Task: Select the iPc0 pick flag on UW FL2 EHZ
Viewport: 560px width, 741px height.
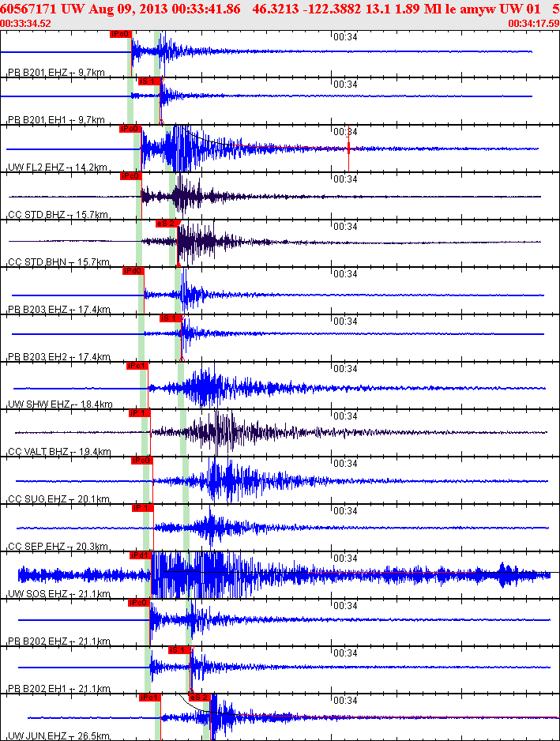Action: click(130, 129)
